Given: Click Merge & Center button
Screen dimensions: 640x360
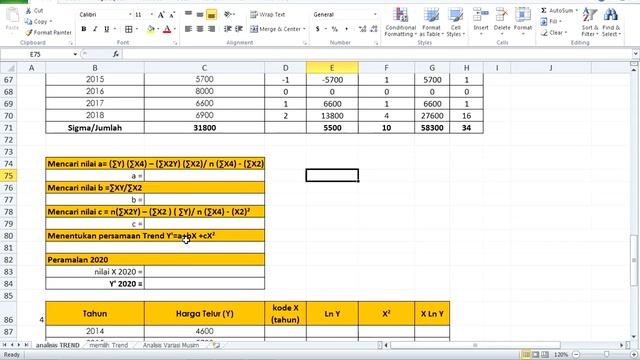Looking at the screenshot, I should tap(276, 29).
